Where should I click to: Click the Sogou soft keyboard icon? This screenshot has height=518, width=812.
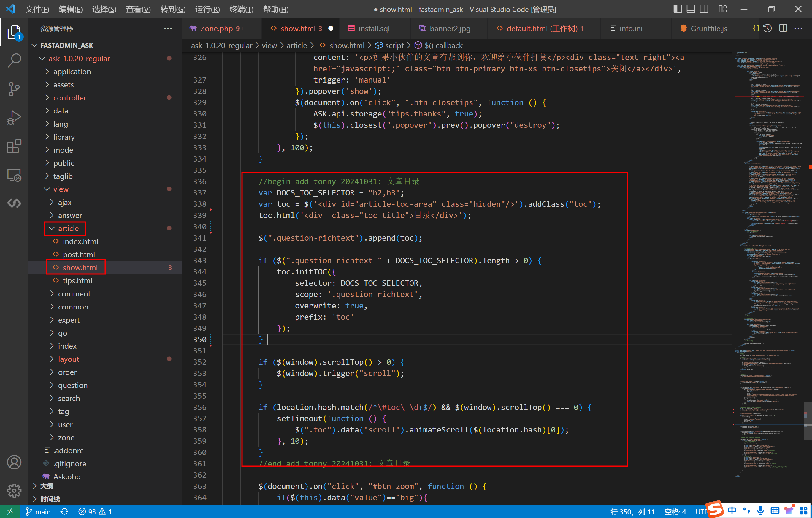coord(775,511)
